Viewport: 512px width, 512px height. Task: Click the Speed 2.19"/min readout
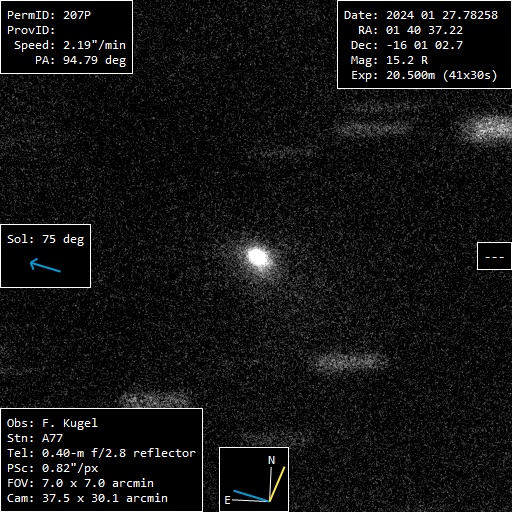tap(70, 45)
